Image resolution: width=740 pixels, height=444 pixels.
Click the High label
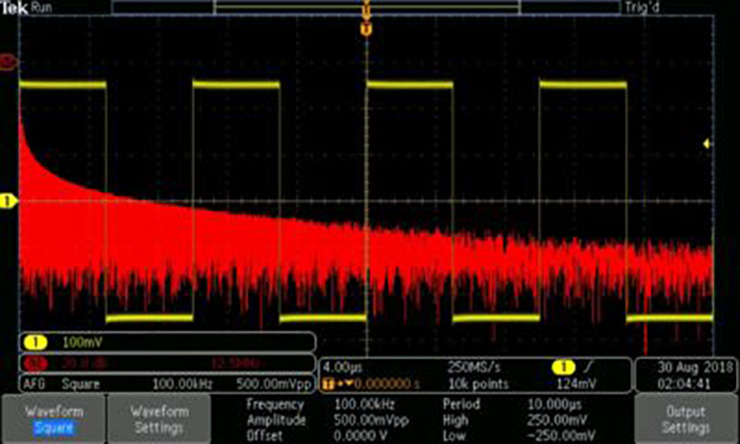pyautogui.click(x=456, y=420)
